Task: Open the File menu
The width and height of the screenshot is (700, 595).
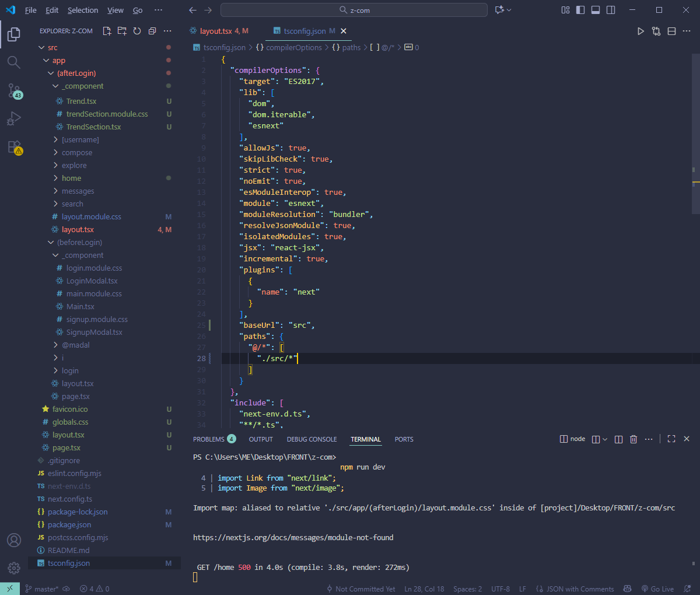Action: pos(31,10)
